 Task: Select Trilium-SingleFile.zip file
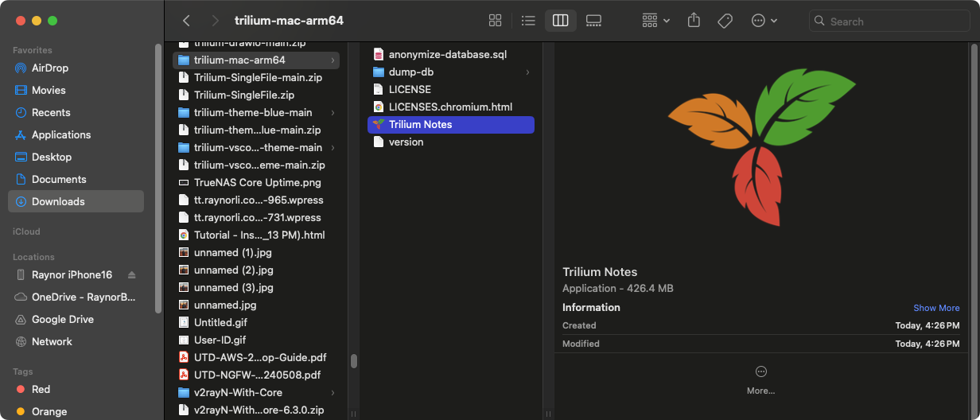256,95
